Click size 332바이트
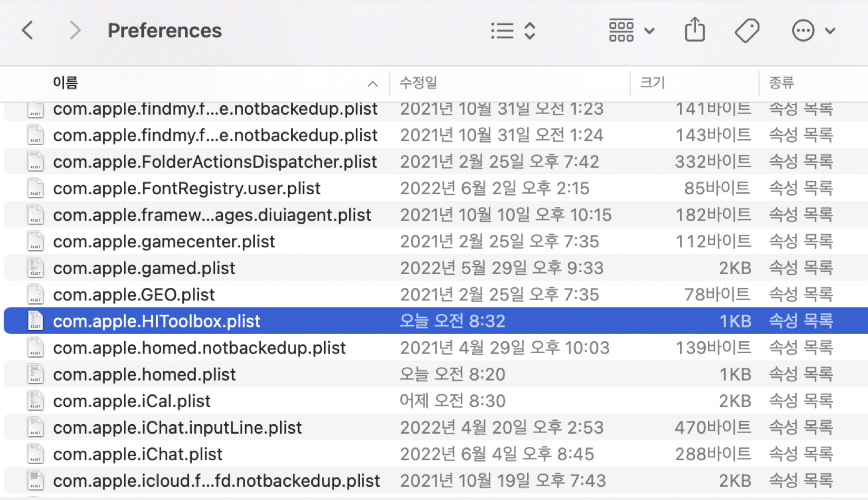Screen dimensions: 868x500 click(713, 162)
